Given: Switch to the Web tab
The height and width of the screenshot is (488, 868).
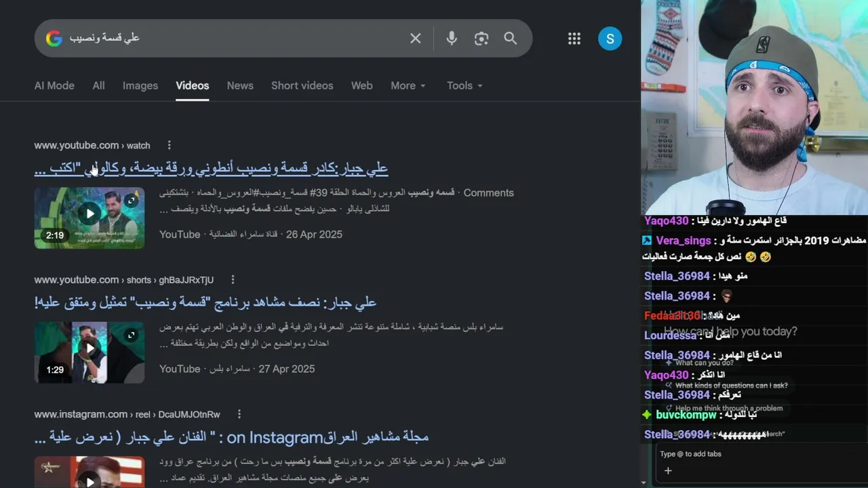Looking at the screenshot, I should pyautogui.click(x=362, y=85).
